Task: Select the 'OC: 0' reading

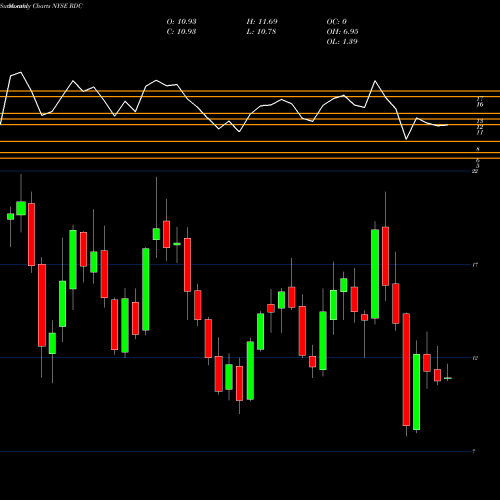Action: (x=337, y=22)
